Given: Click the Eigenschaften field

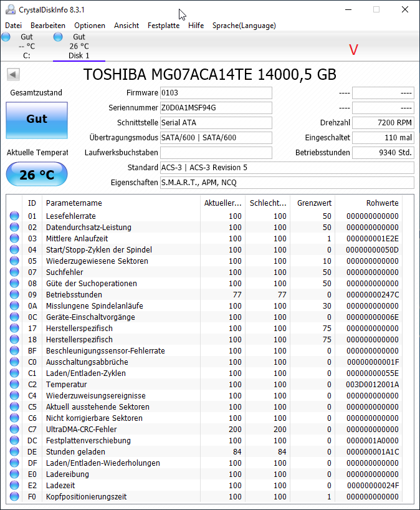Looking at the screenshot, I should pyautogui.click(x=287, y=183).
